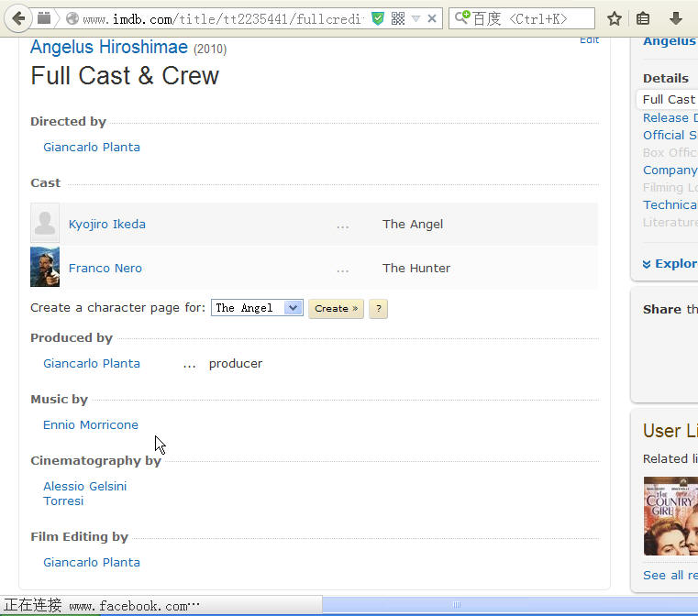Click The Angel character name text

point(413,225)
